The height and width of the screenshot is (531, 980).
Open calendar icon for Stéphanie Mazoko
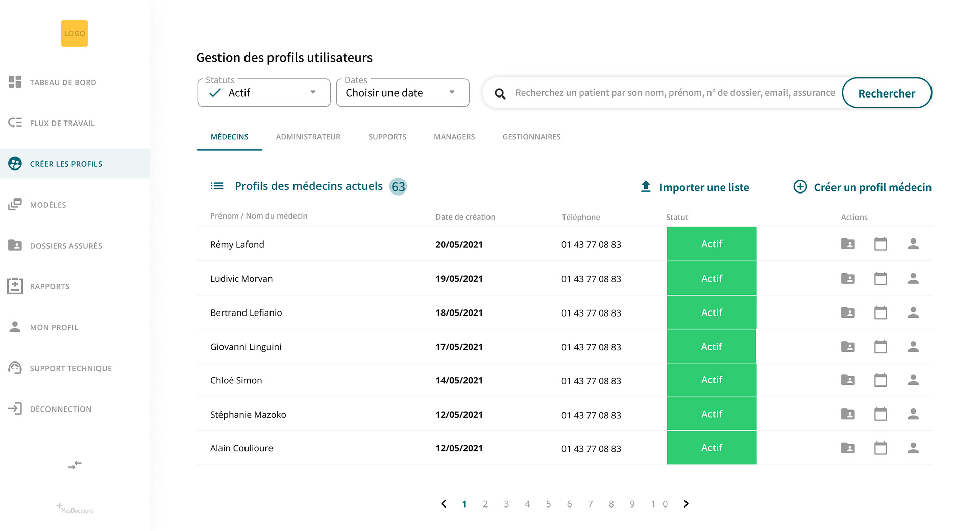click(880, 414)
